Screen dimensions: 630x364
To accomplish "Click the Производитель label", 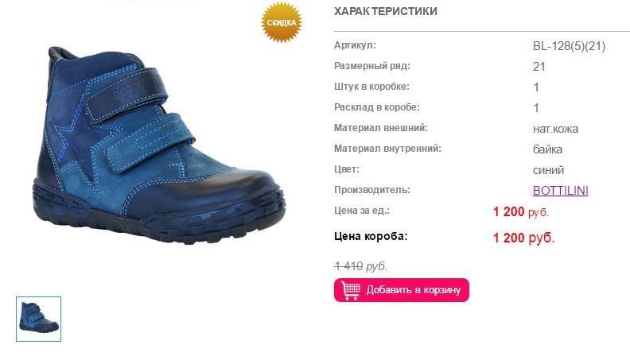I will [372, 190].
